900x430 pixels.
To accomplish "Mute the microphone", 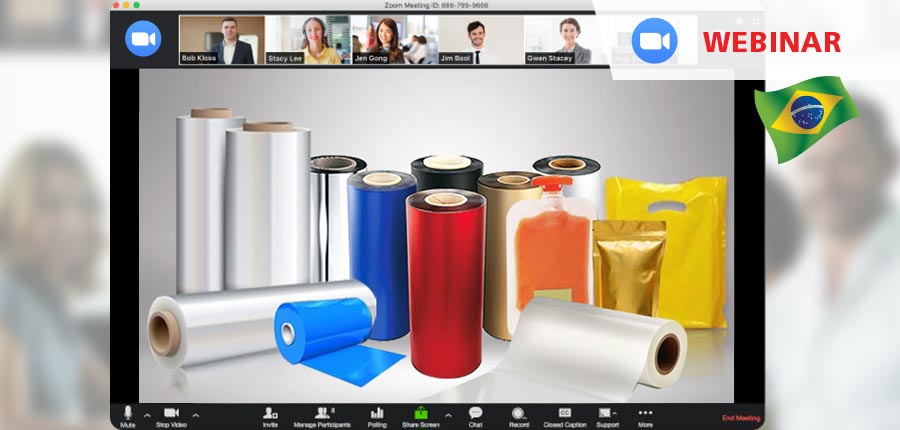I will click(128, 413).
